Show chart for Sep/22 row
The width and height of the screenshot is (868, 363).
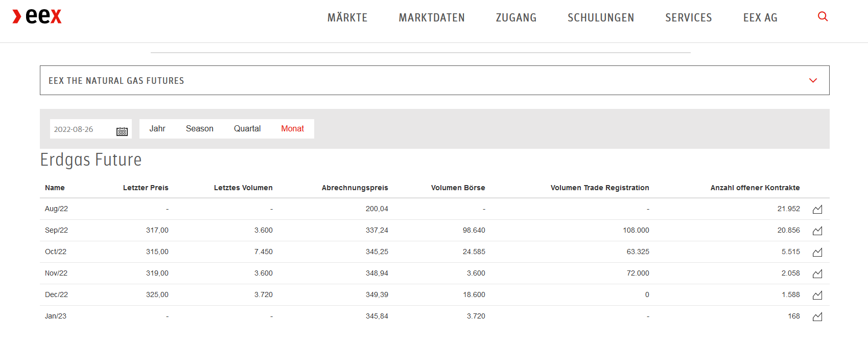coord(817,231)
